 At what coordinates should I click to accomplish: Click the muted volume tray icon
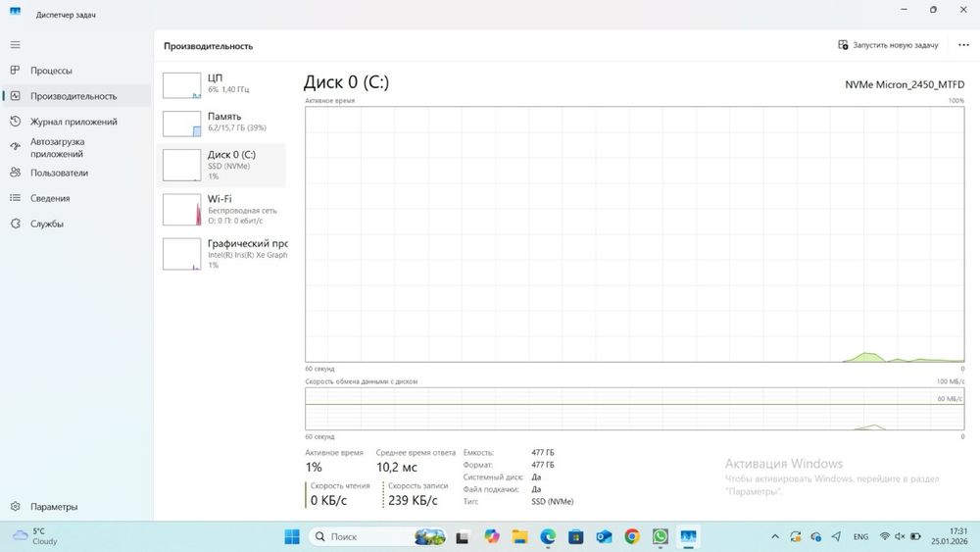coord(900,536)
